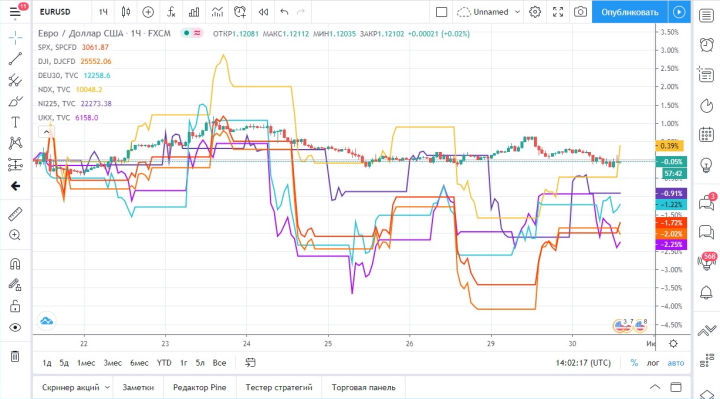Select the ruler measure tool
The image size is (720, 399).
pos(15,214)
